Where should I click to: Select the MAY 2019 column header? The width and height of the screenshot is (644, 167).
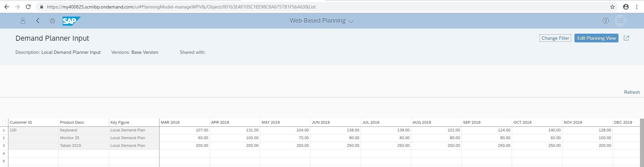click(x=285, y=122)
